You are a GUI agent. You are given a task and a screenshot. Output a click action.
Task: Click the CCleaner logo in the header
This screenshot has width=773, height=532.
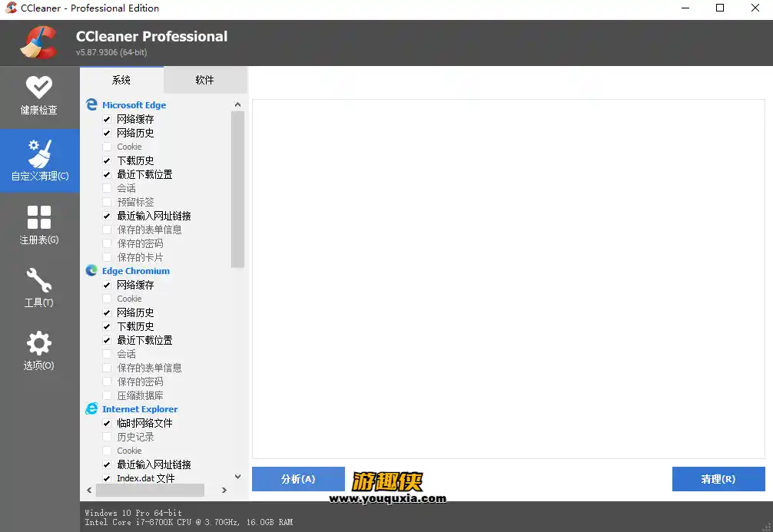[38, 43]
